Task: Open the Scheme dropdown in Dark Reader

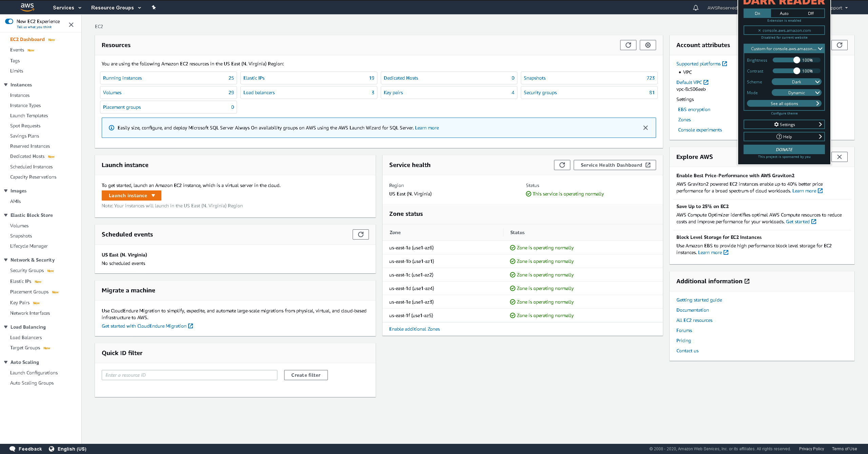Action: (x=796, y=82)
